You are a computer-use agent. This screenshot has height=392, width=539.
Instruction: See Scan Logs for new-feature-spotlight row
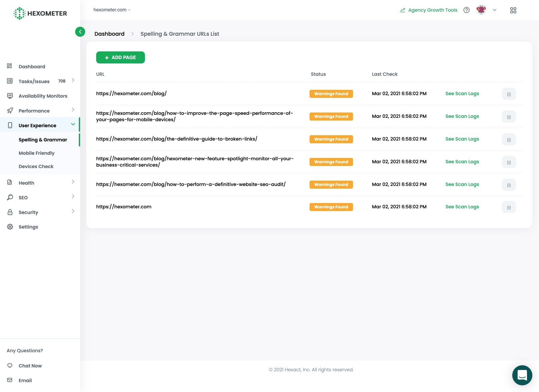pos(462,162)
